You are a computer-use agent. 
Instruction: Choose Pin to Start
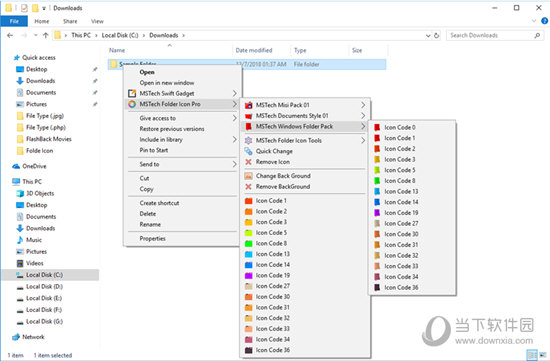154,150
